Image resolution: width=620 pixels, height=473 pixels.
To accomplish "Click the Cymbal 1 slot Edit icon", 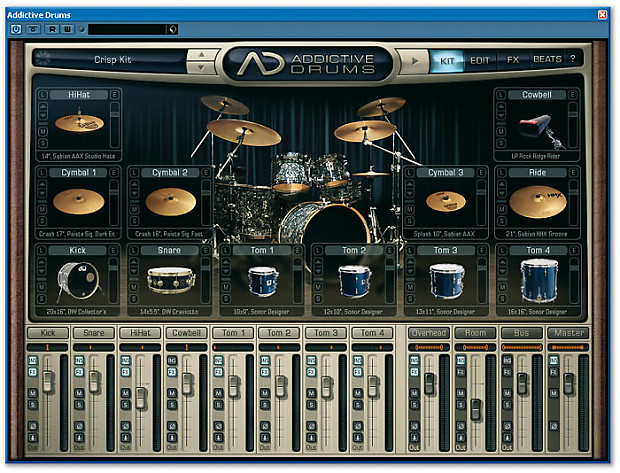I will [114, 173].
